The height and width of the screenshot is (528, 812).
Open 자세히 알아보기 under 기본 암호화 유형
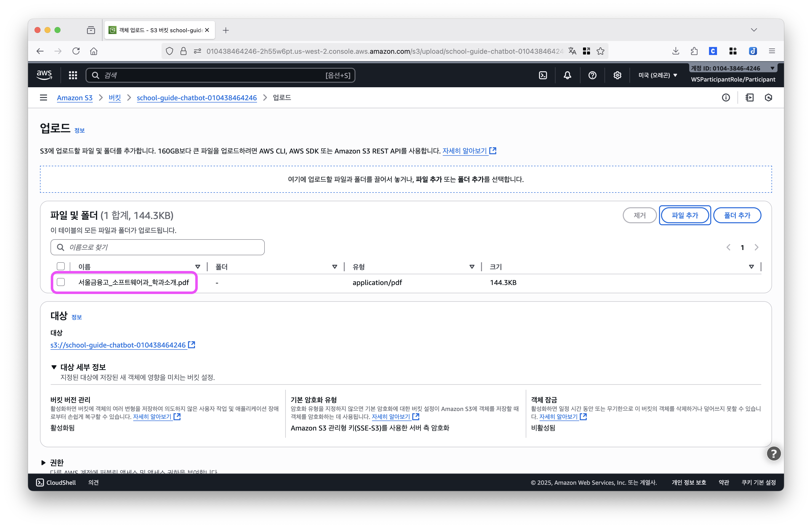point(395,417)
